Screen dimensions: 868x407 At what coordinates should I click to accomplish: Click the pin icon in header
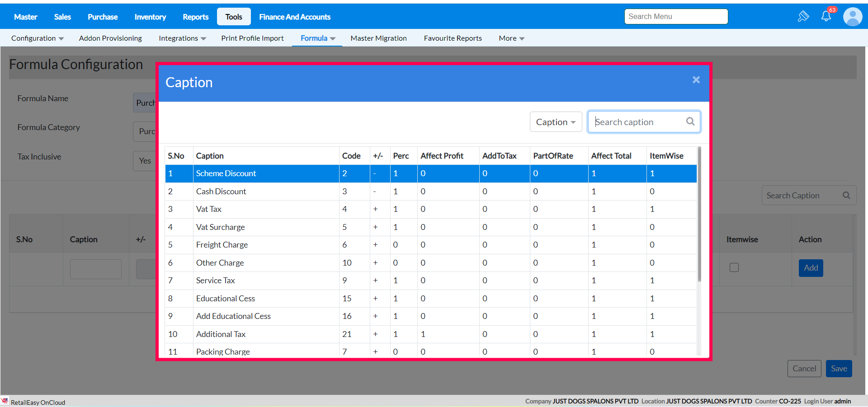pos(803,17)
